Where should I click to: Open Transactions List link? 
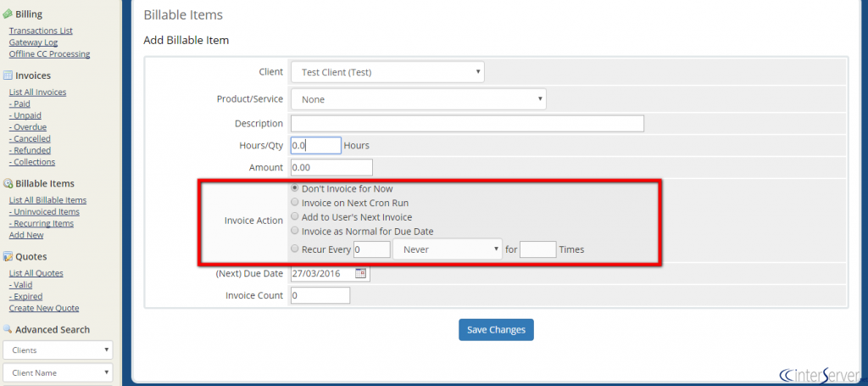41,31
